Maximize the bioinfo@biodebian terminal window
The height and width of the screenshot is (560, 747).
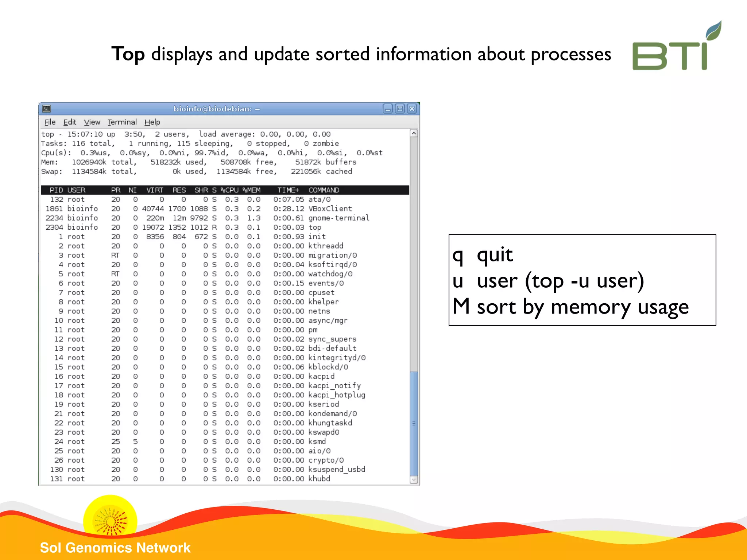[x=400, y=109]
